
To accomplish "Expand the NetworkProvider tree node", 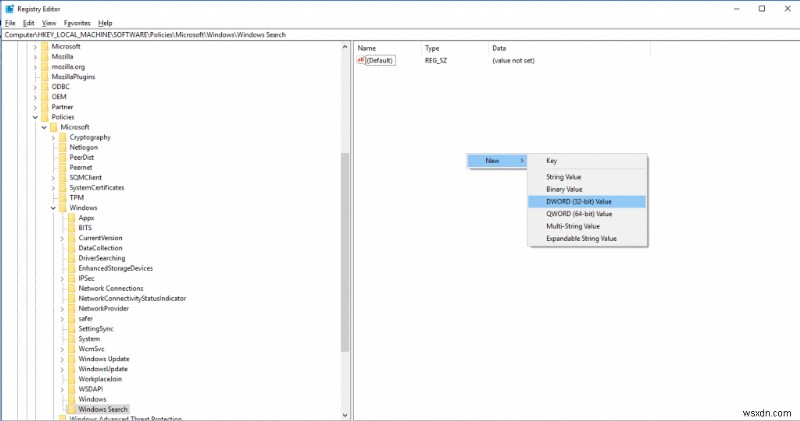I will pyautogui.click(x=62, y=309).
